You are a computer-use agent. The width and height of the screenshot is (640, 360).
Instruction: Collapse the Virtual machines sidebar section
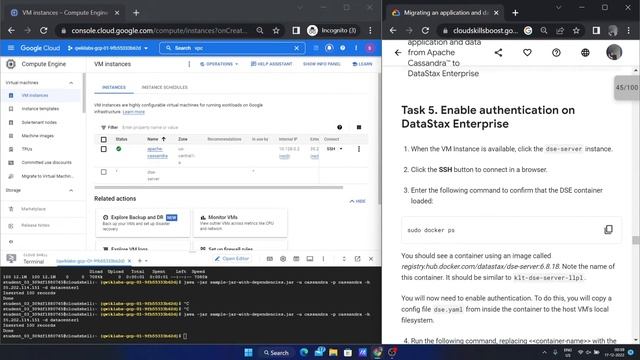pyautogui.click(x=71, y=83)
